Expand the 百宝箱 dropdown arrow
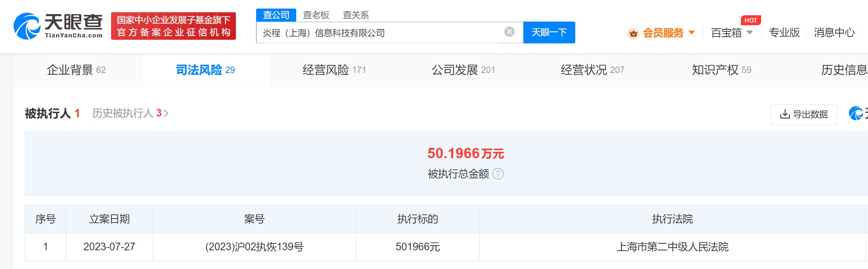 750,32
